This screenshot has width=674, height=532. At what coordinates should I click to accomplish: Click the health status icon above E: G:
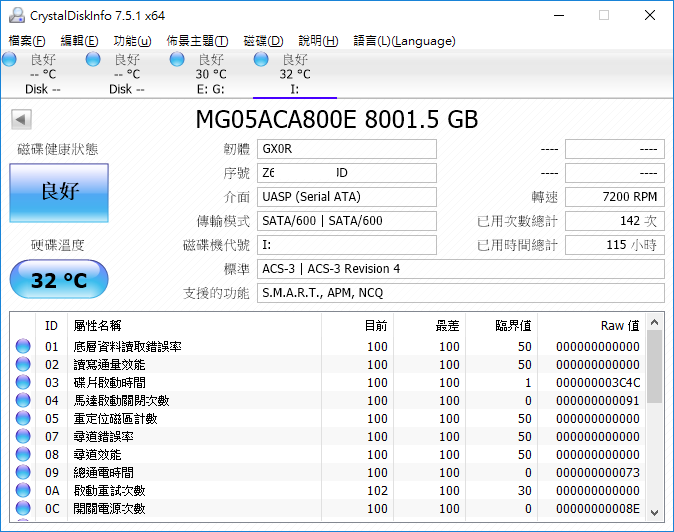177,59
